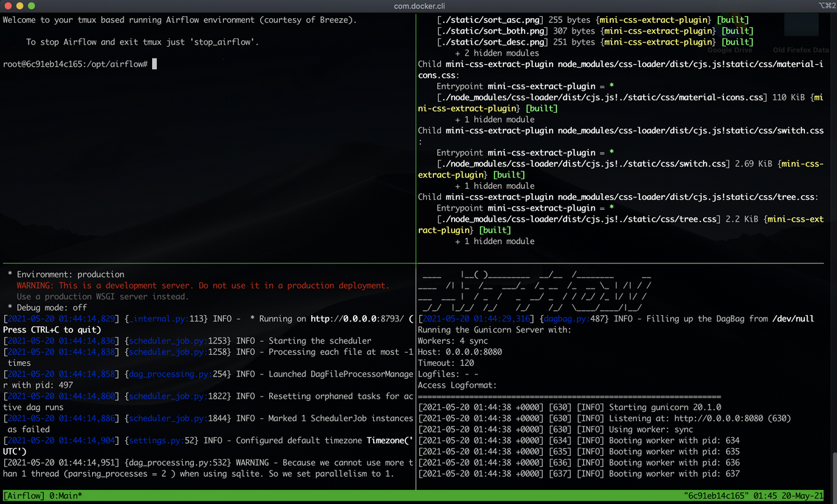
Task: Click the 'Using worker: sync' log line
Action: tap(555, 429)
